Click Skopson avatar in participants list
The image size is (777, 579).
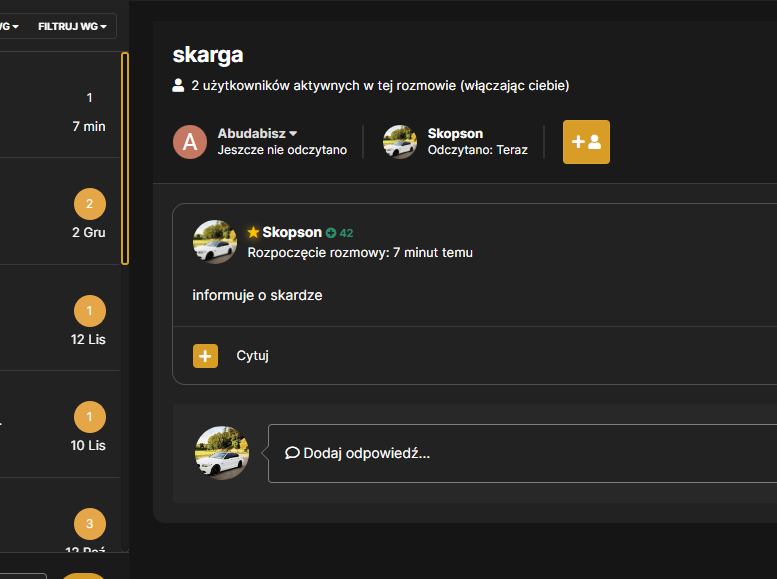point(400,142)
